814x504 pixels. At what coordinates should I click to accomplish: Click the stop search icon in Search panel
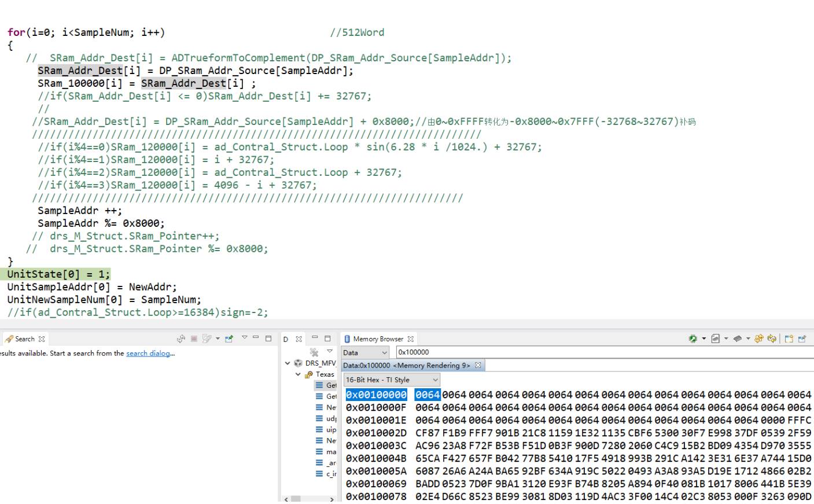click(194, 339)
